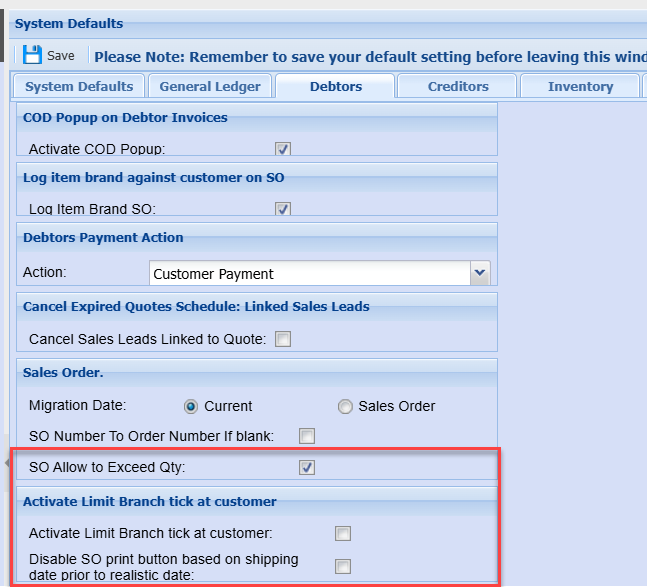This screenshot has height=587, width=647.
Task: Click the Save floppy disk icon
Action: point(32,55)
